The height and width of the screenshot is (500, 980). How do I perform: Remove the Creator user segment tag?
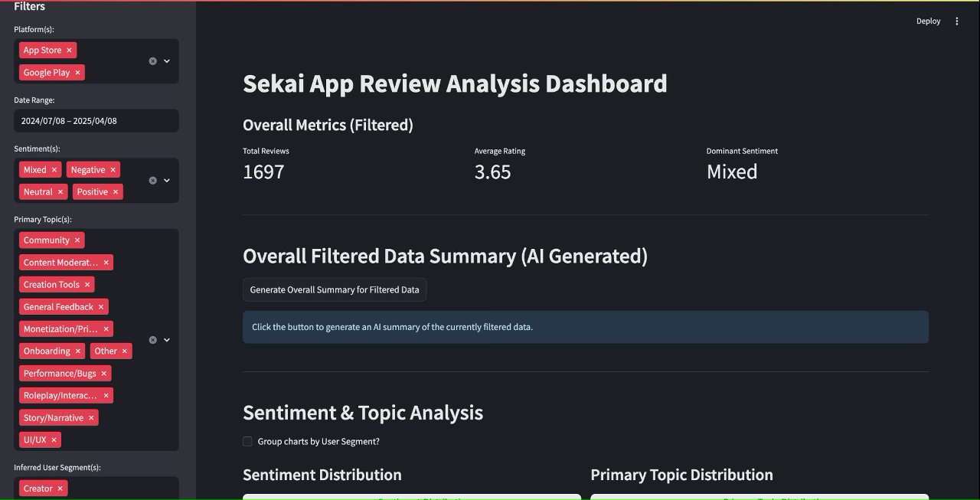point(60,489)
